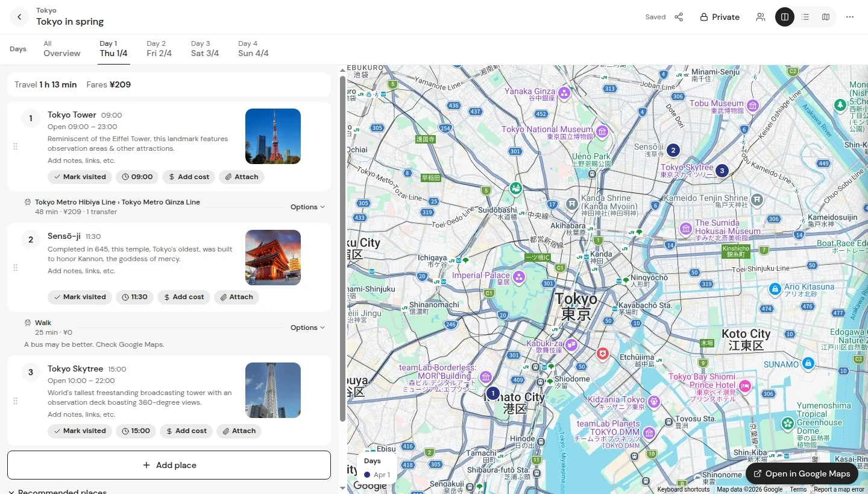This screenshot has width=868, height=494.
Task: Attach a file to Sensō-ji
Action: point(236,297)
